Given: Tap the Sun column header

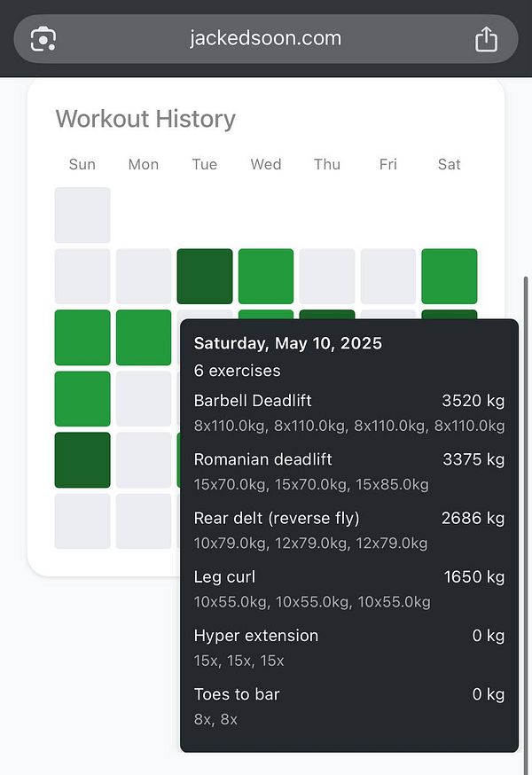Looking at the screenshot, I should tap(82, 164).
